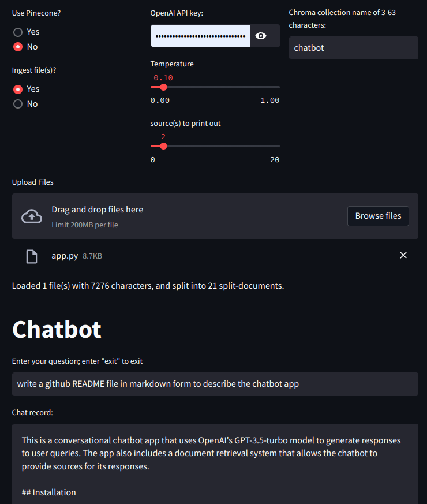Screen dimensions: 427x504
Task: Select Yes for Use Pinecone
Action: (x=18, y=32)
